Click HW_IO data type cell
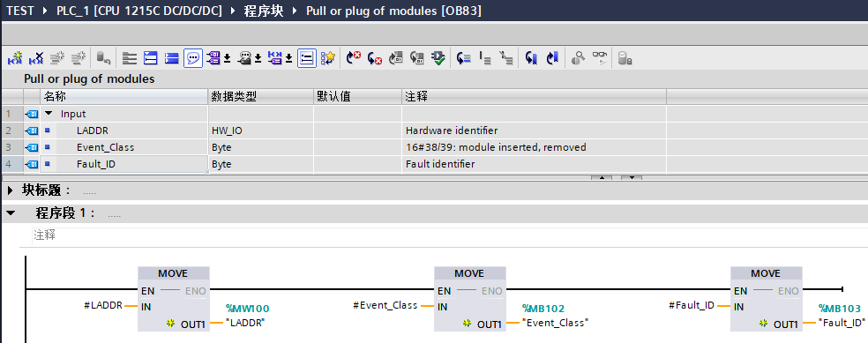Viewport: 868px width, 343px height. tap(261, 130)
